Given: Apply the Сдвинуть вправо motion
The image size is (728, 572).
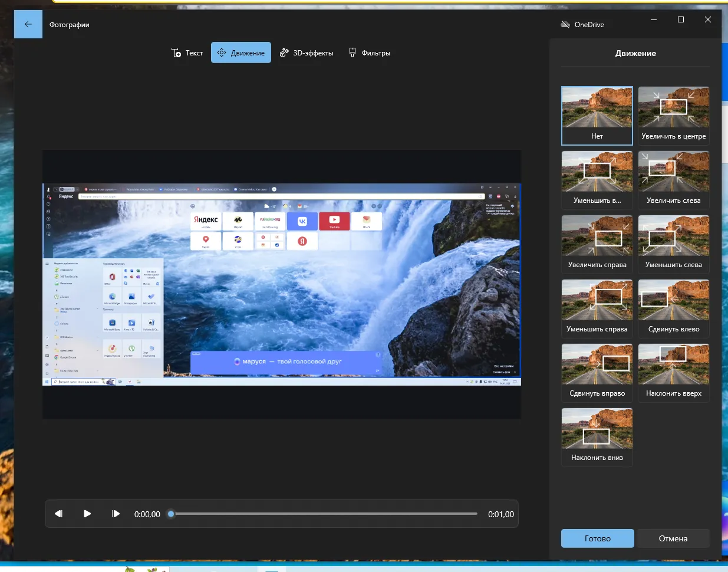Looking at the screenshot, I should [x=597, y=373].
